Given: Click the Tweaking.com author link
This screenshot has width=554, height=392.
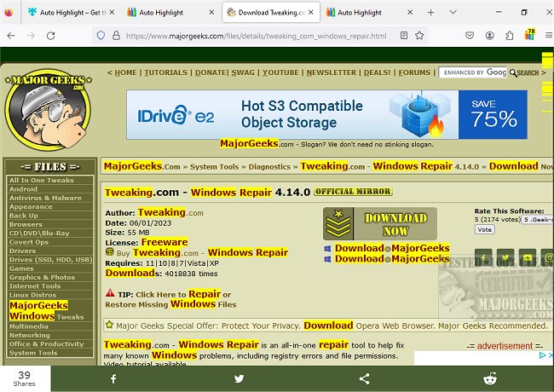Looking at the screenshot, I should click(170, 212).
